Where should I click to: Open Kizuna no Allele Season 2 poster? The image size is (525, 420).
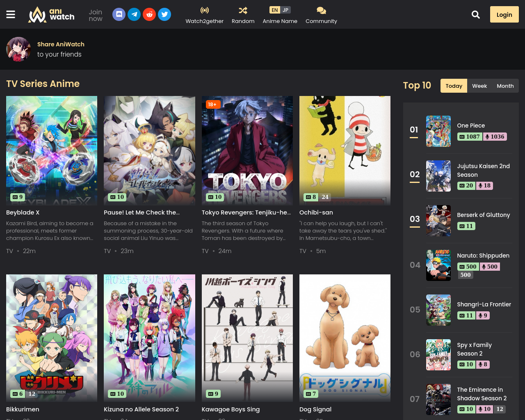pos(149,338)
